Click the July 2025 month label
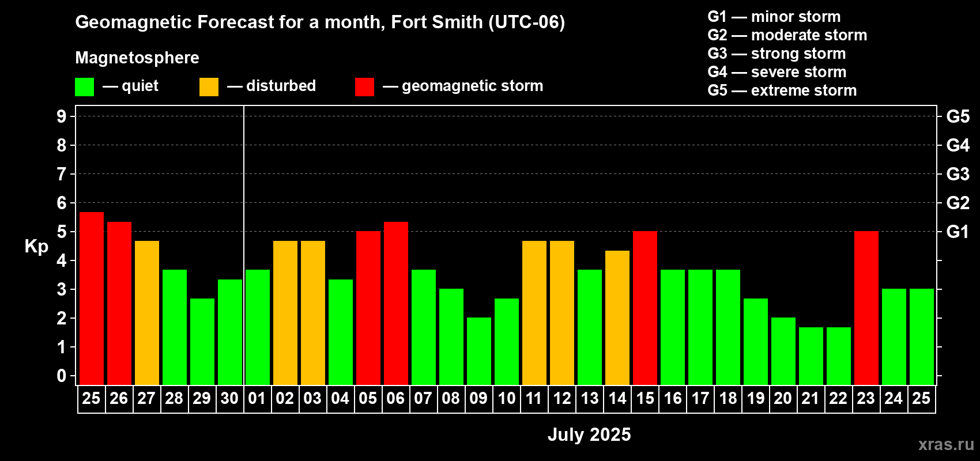This screenshot has width=980, height=461. pyautogui.click(x=589, y=434)
